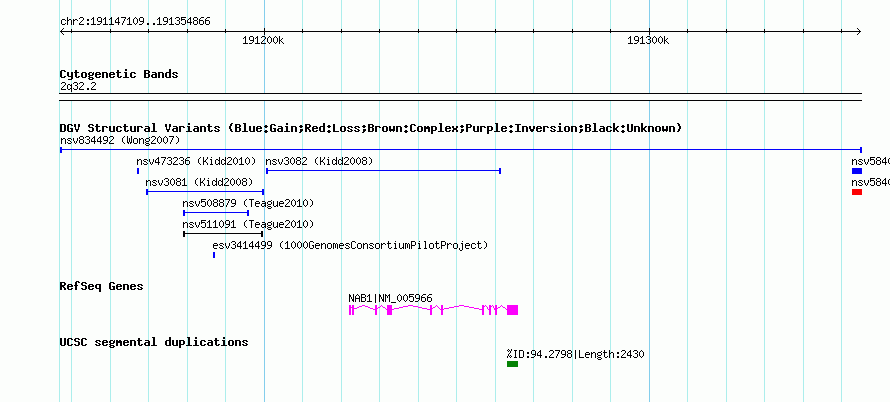The image size is (890, 402).
Task: Click the blue nsv3081 variant span line
Action: [205, 192]
